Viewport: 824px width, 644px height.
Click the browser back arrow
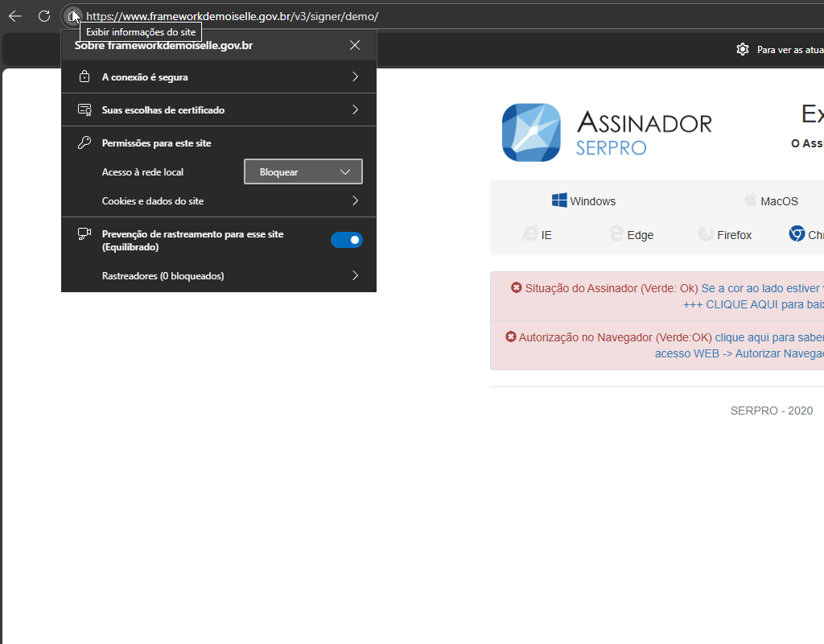[x=15, y=16]
